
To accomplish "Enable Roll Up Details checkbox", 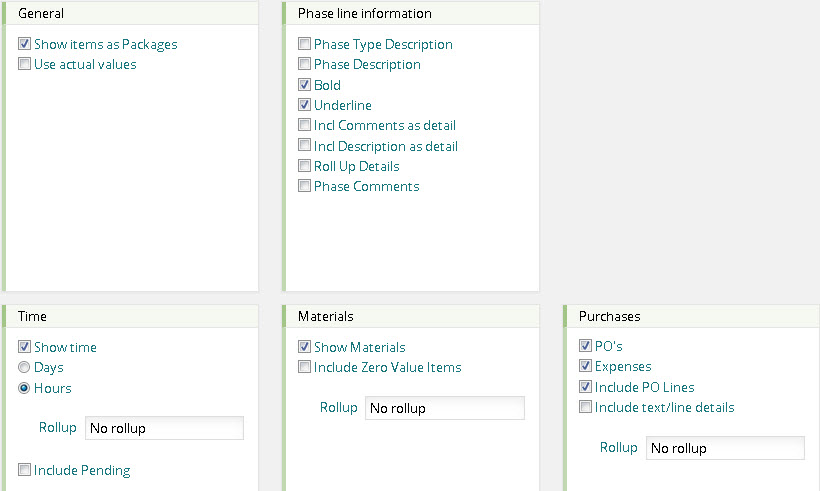I will [305, 166].
